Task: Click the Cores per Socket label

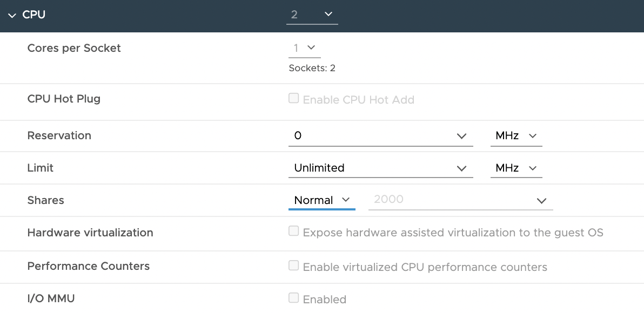Action: (x=74, y=49)
